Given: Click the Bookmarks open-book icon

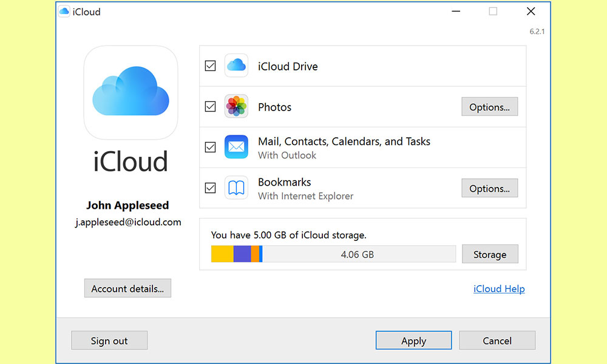Looking at the screenshot, I should 236,187.
